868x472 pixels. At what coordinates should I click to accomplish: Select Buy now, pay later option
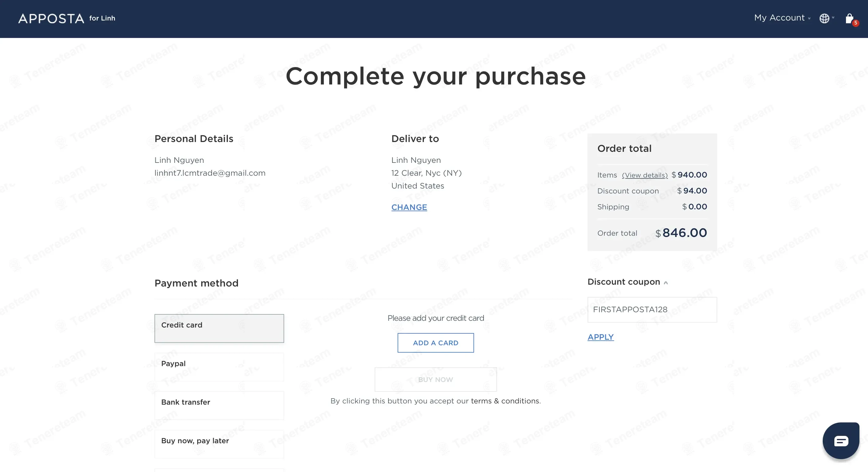(219, 444)
